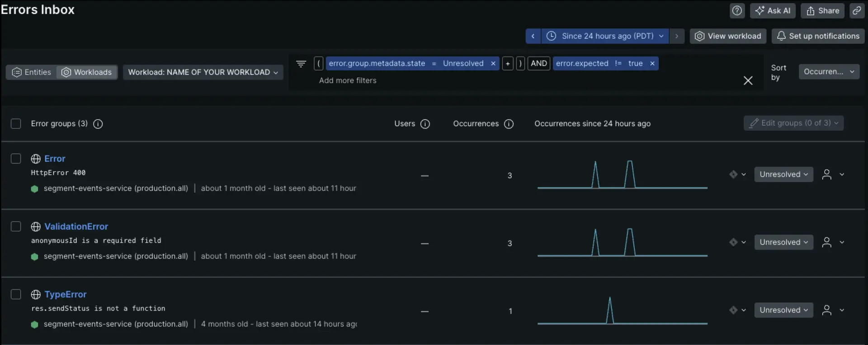
Task: Check the ValidationError group checkbox
Action: pyautogui.click(x=16, y=227)
